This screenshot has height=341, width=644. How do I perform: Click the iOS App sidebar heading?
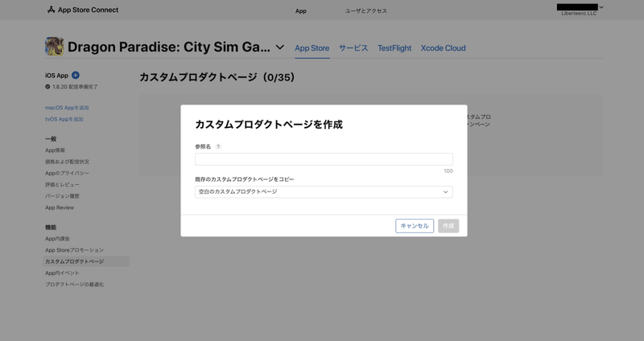(x=56, y=76)
